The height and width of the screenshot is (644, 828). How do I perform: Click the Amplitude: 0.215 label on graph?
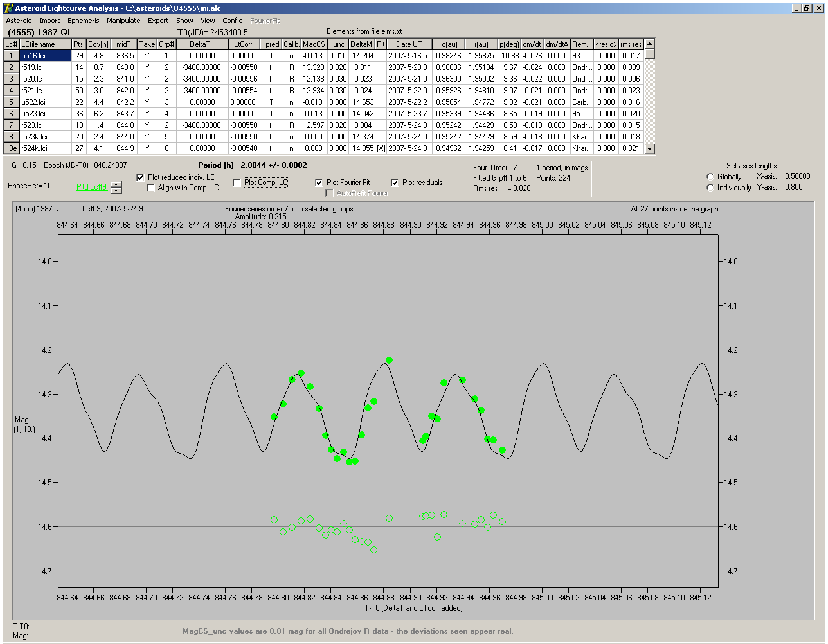[261, 217]
